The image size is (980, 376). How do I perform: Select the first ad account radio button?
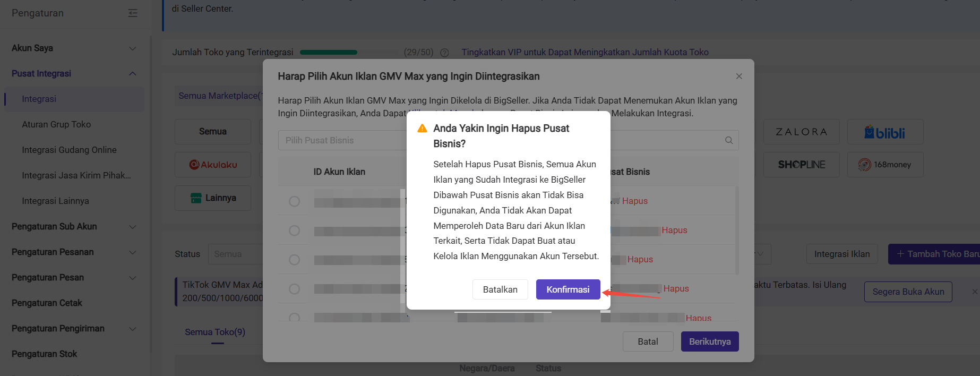coord(294,201)
